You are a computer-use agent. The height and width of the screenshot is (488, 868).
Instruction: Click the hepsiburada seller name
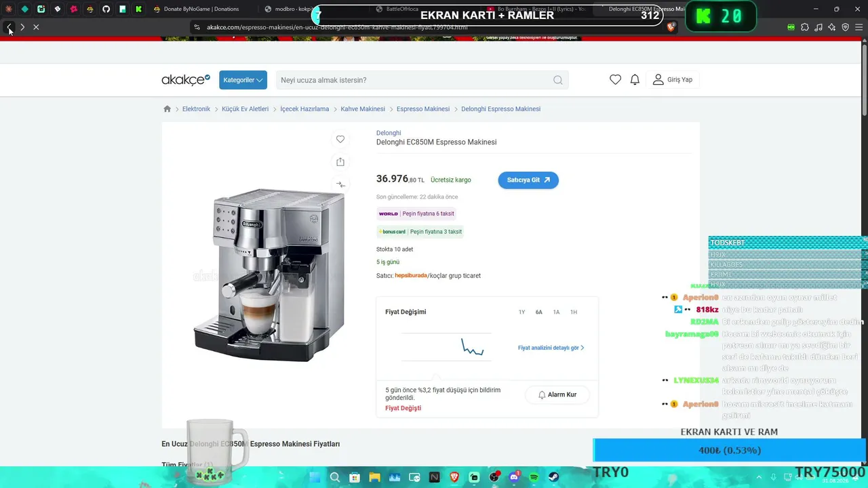point(411,276)
